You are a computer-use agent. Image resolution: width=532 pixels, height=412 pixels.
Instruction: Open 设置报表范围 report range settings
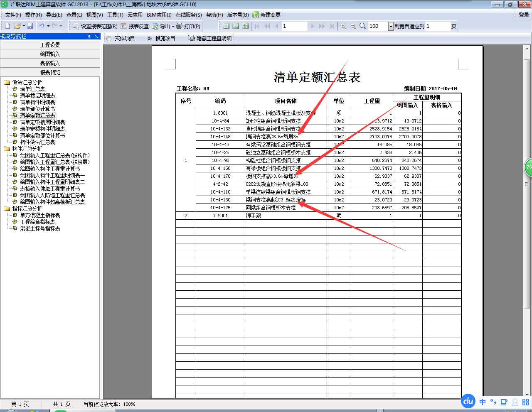tap(95, 26)
